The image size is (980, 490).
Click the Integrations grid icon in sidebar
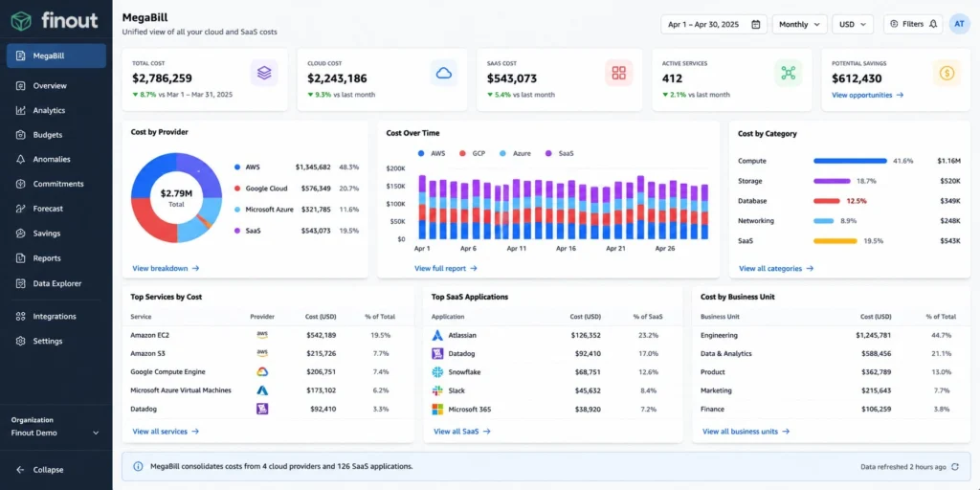[x=21, y=316]
